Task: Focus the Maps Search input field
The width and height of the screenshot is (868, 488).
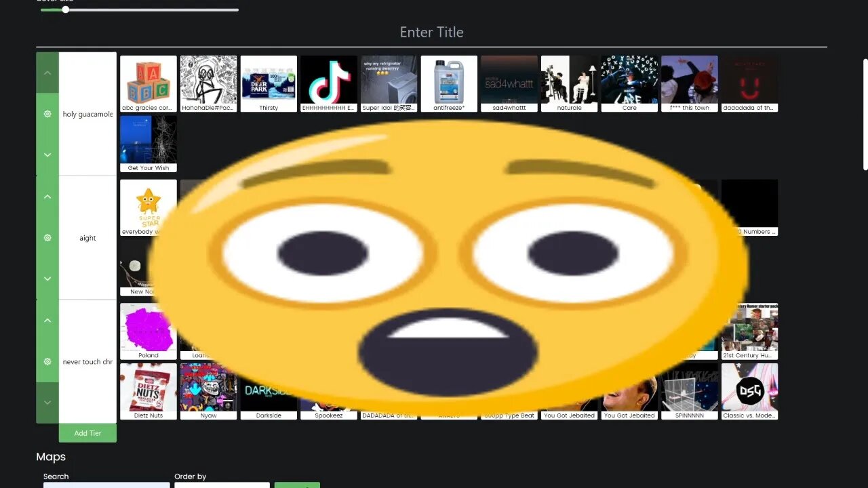Action: click(x=106, y=485)
